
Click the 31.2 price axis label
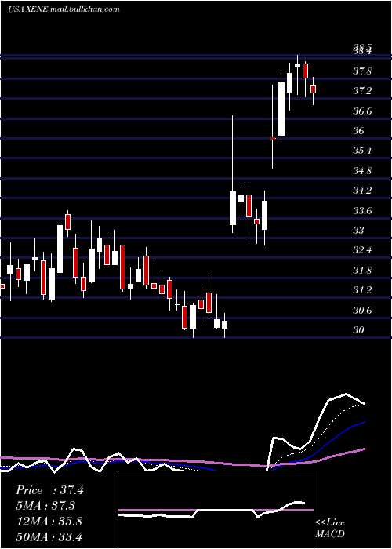tap(362, 290)
